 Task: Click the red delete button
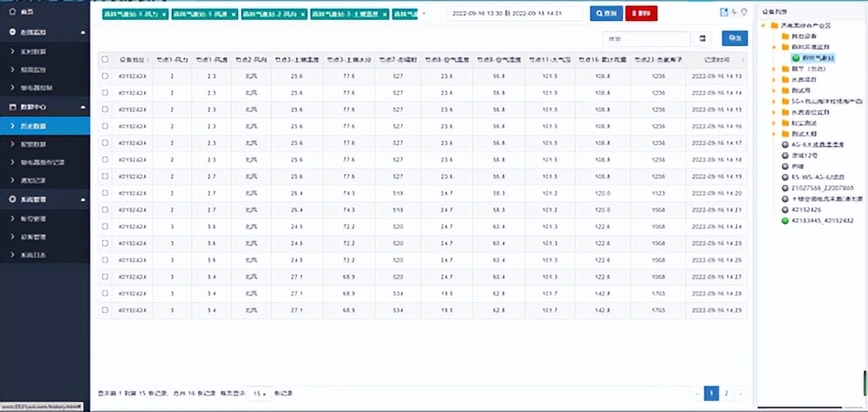tap(641, 13)
